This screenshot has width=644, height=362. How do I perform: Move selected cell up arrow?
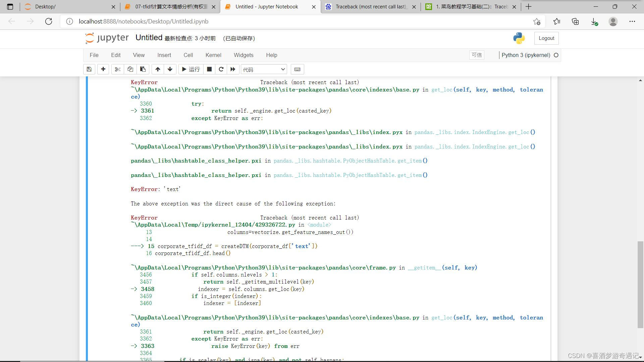coord(158,69)
